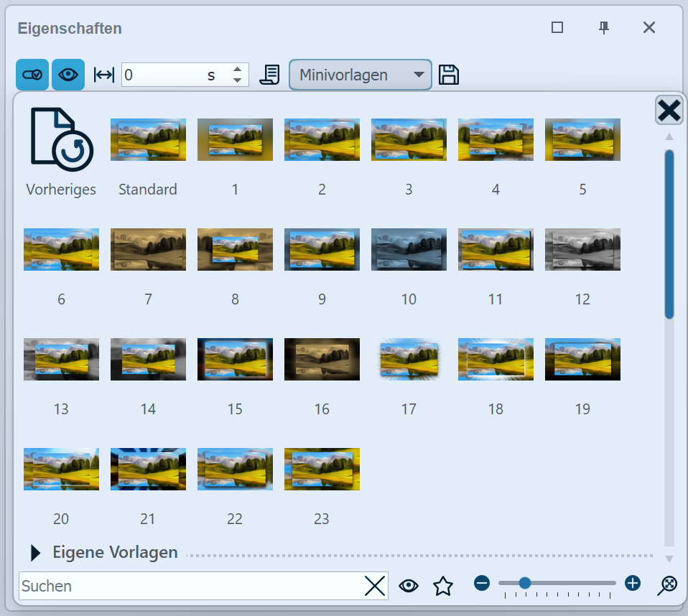
Task: Toggle the eye icon beside search field
Action: (x=409, y=586)
